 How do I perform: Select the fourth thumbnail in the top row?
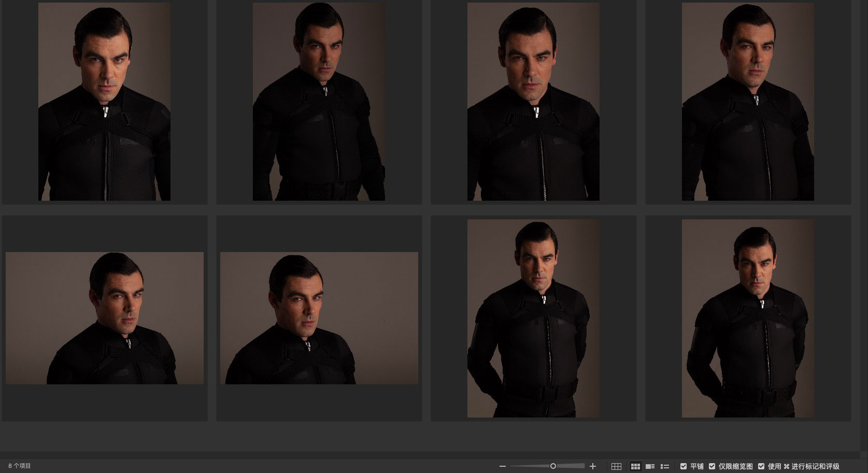(748, 102)
